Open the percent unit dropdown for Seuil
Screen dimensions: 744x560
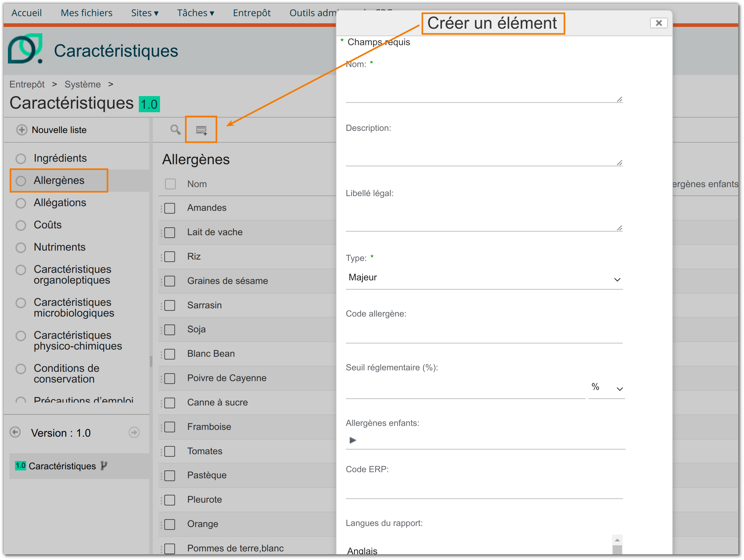coord(607,388)
